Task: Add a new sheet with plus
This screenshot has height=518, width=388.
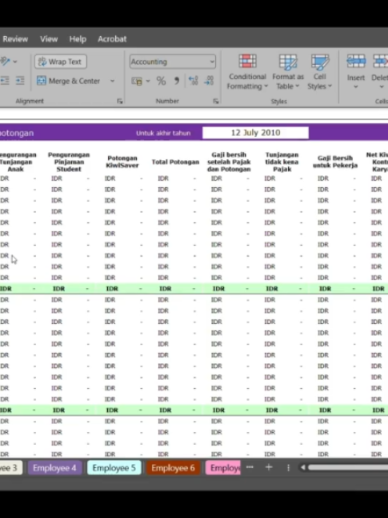Action: click(x=269, y=468)
